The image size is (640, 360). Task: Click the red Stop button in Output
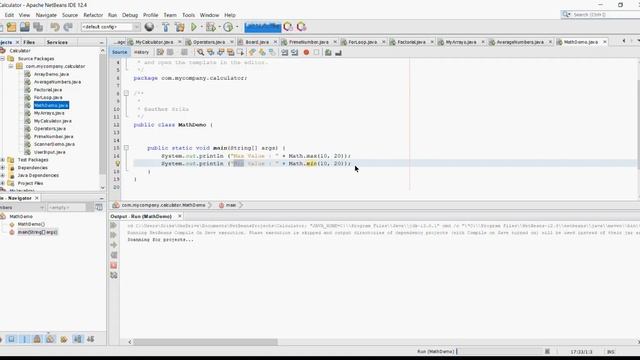click(x=114, y=265)
